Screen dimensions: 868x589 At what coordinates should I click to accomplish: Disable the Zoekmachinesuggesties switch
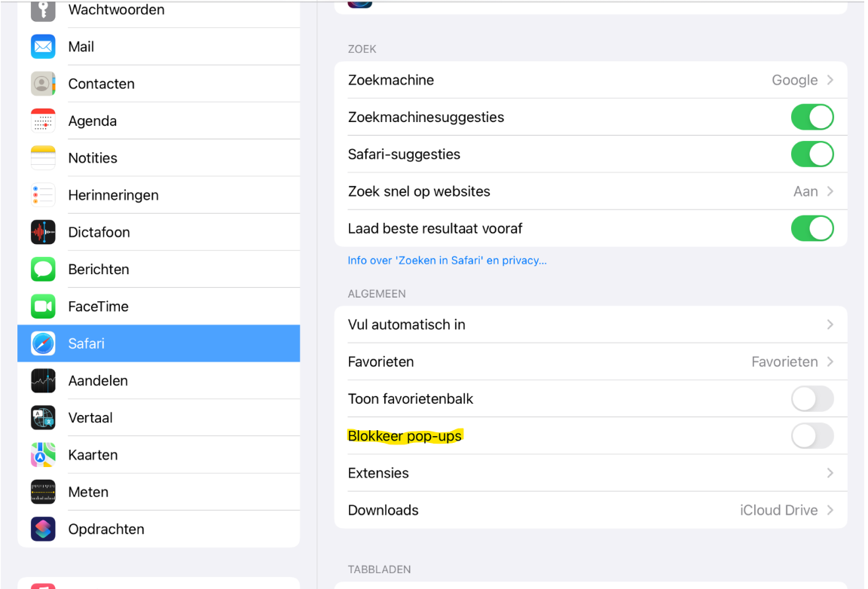812,117
